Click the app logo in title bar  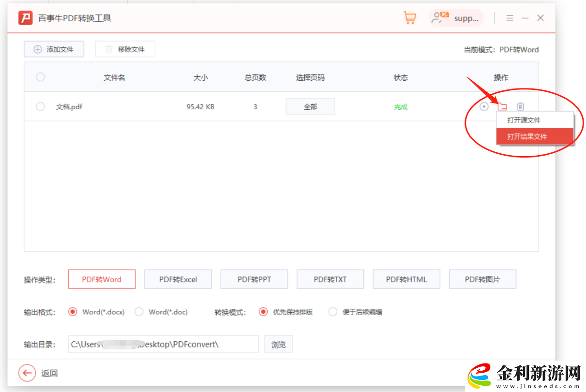tap(26, 18)
